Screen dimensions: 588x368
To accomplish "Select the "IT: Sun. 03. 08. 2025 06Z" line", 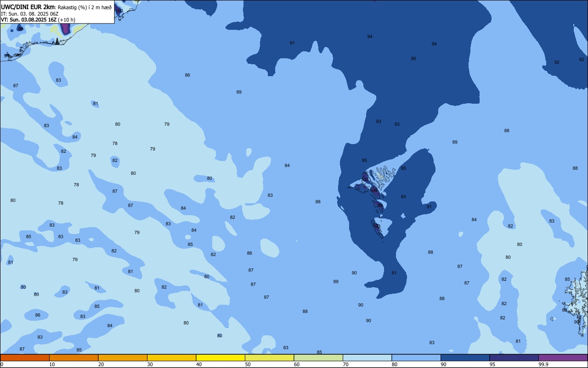I will (29, 14).
